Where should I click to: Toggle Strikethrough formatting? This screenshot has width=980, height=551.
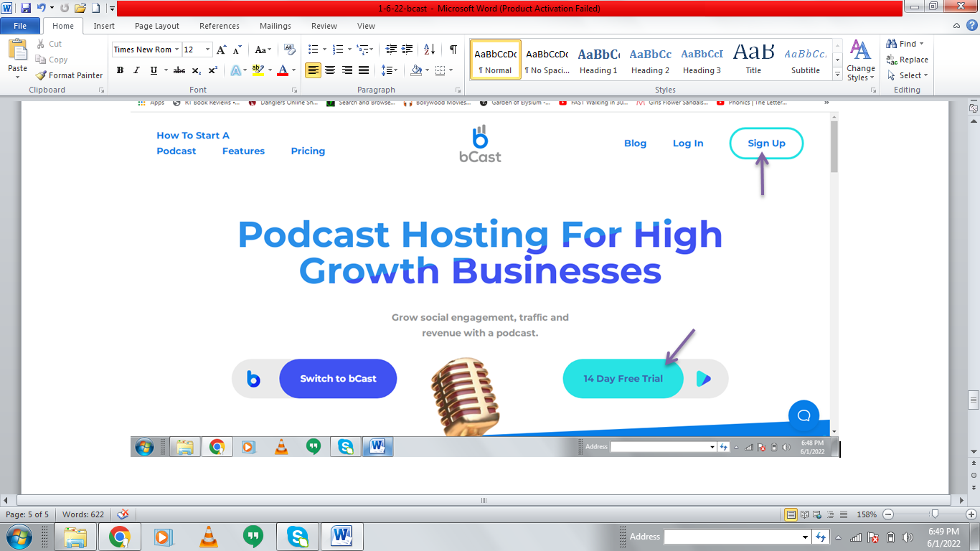tap(179, 70)
